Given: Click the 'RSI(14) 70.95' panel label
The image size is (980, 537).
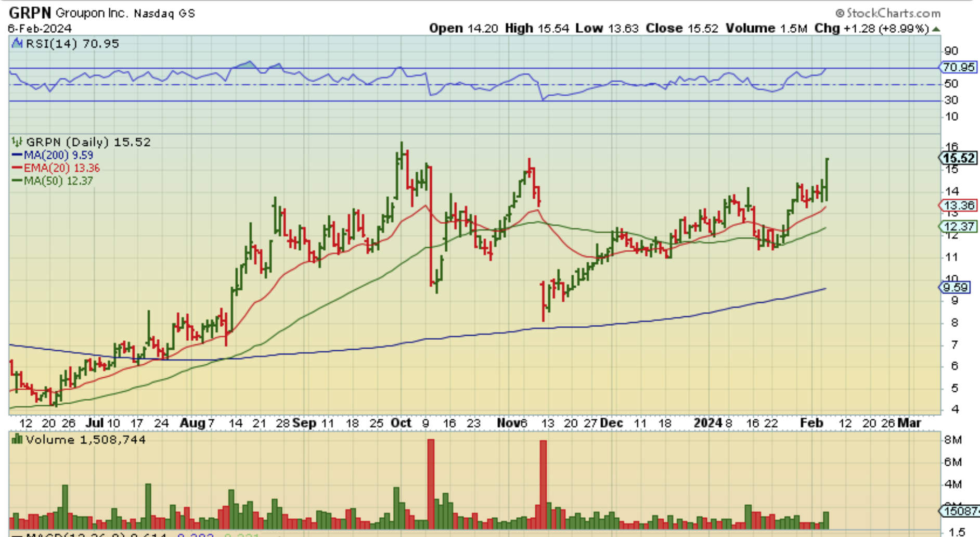Looking at the screenshot, I should click(x=72, y=44).
